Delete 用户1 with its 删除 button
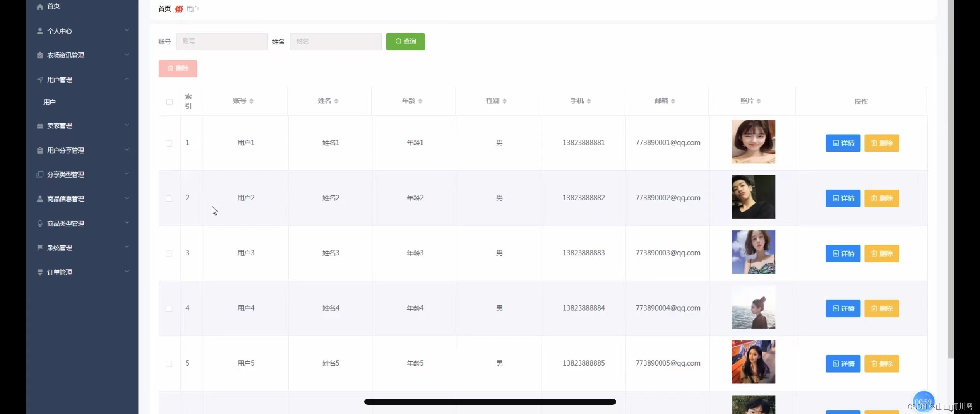The image size is (980, 414). pos(881,143)
